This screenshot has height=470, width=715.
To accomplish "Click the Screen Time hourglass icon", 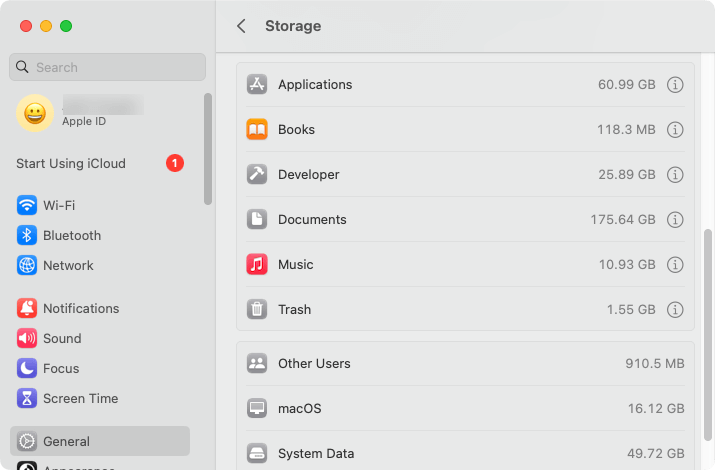I will coord(27,398).
